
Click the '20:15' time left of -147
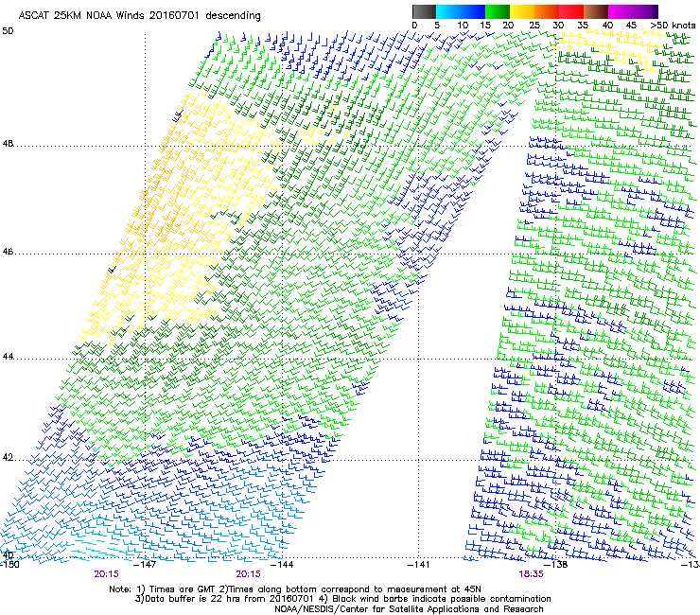(x=106, y=574)
